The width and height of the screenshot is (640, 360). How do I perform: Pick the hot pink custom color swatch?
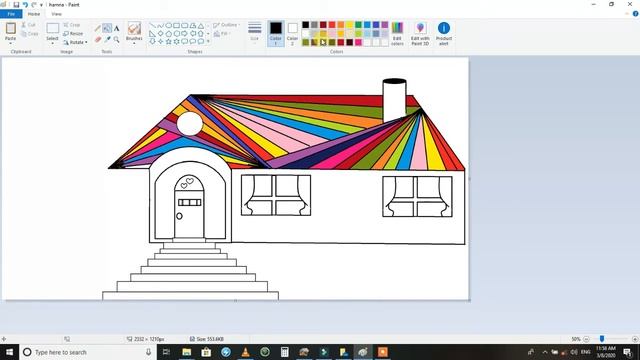pyautogui.click(x=358, y=42)
